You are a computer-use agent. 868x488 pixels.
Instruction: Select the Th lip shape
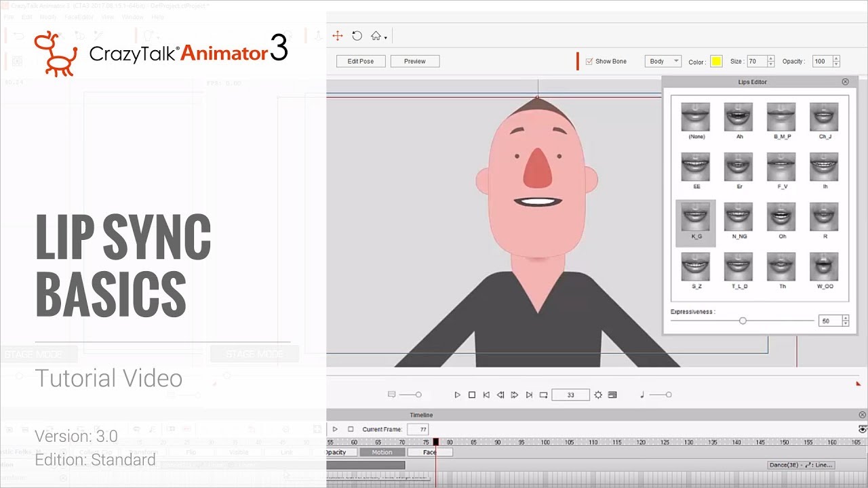(781, 270)
